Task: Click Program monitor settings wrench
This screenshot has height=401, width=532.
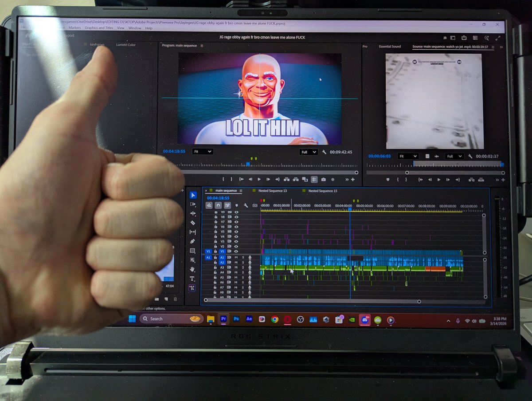Action: click(x=324, y=152)
